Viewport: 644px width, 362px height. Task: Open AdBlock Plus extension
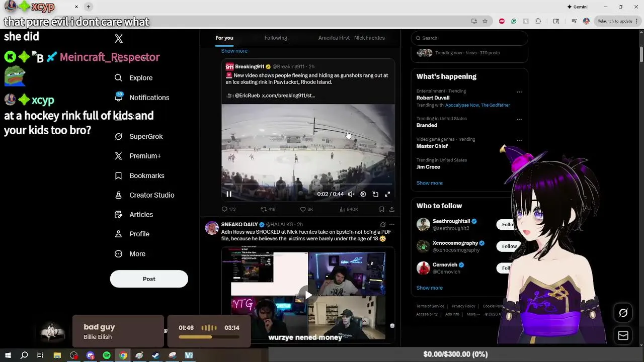pyautogui.click(x=502, y=21)
